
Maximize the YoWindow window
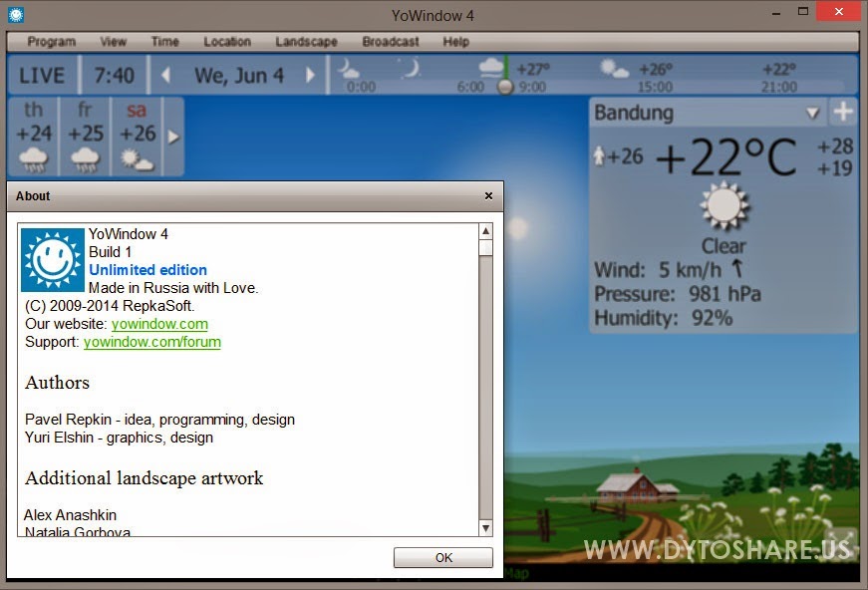802,12
